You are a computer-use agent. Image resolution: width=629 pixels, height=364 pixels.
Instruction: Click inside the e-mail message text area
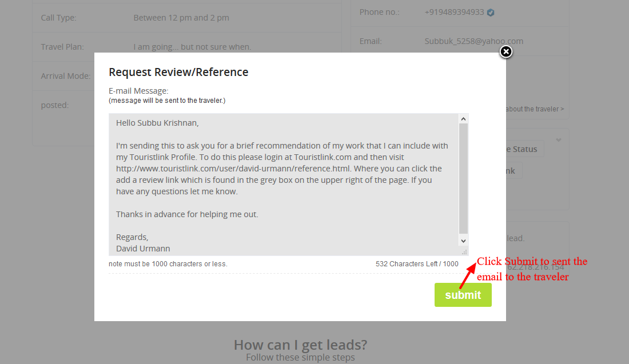click(284, 185)
